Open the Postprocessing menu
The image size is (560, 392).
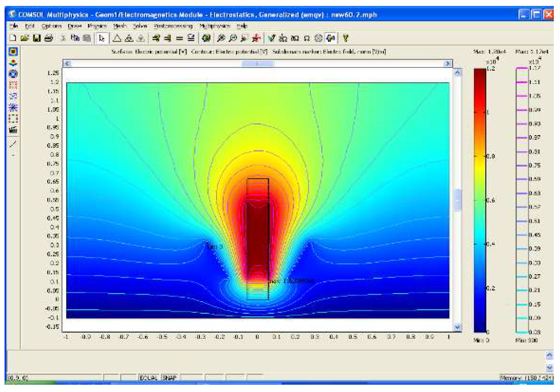173,26
